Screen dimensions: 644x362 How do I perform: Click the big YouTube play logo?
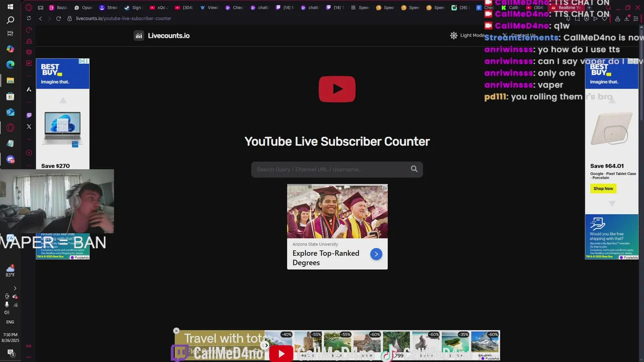[337, 89]
